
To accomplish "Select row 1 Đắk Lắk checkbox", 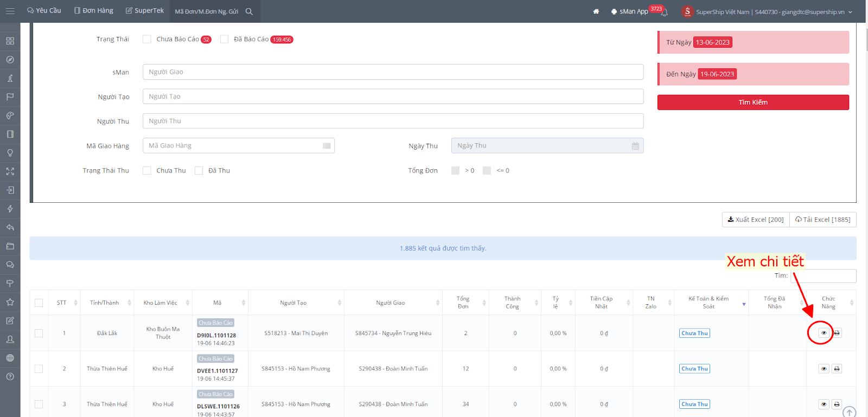I will click(x=39, y=333).
